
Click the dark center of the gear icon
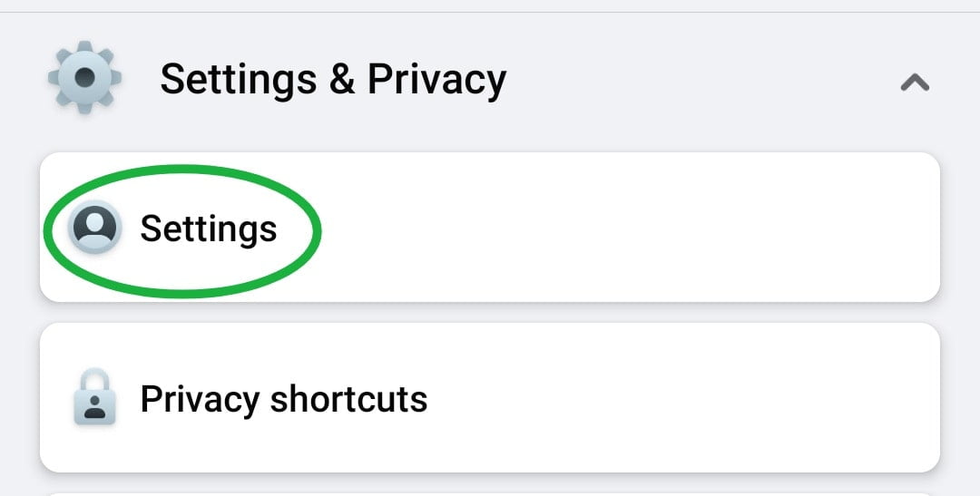pyautogui.click(x=85, y=77)
